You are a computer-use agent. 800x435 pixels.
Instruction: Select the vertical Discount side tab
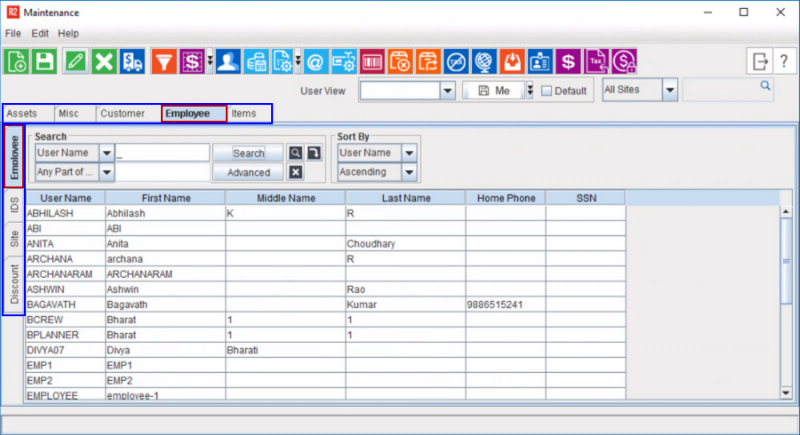(14, 285)
